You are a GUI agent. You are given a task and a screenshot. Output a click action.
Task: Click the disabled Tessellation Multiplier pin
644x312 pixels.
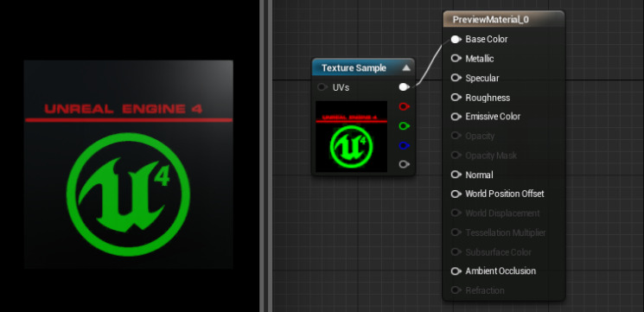[x=456, y=232]
